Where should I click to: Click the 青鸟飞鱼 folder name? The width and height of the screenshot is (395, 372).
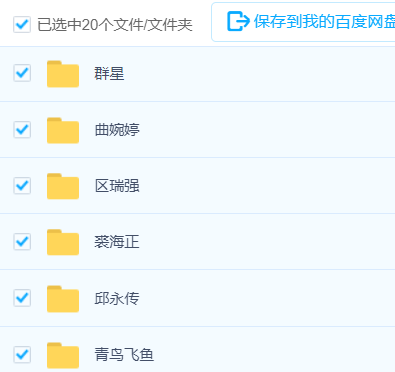coord(124,355)
